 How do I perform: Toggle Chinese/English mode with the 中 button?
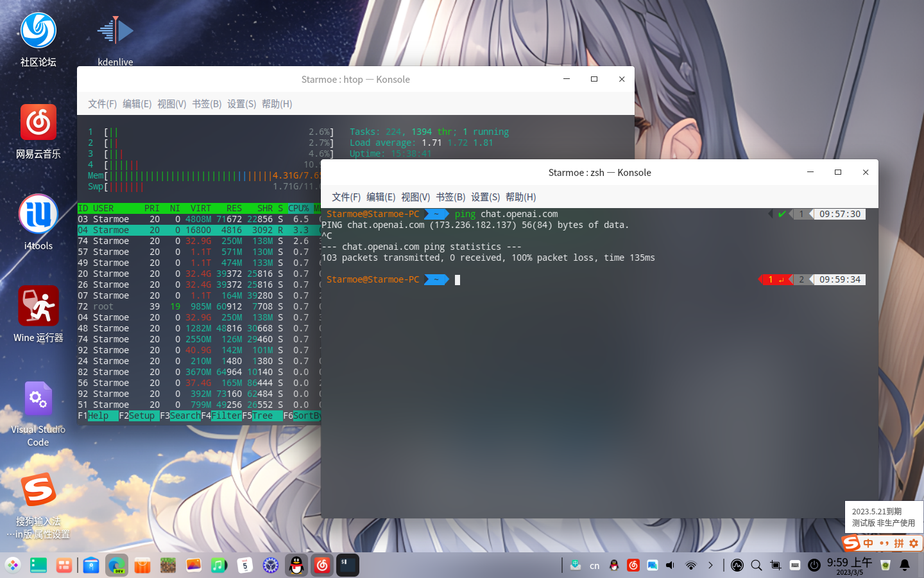click(868, 543)
